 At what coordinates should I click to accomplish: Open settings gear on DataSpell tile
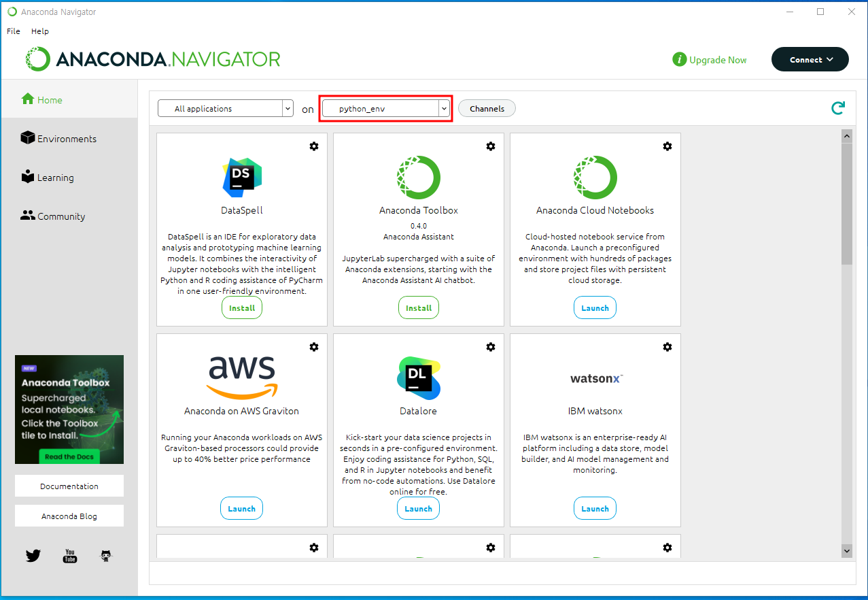[314, 146]
